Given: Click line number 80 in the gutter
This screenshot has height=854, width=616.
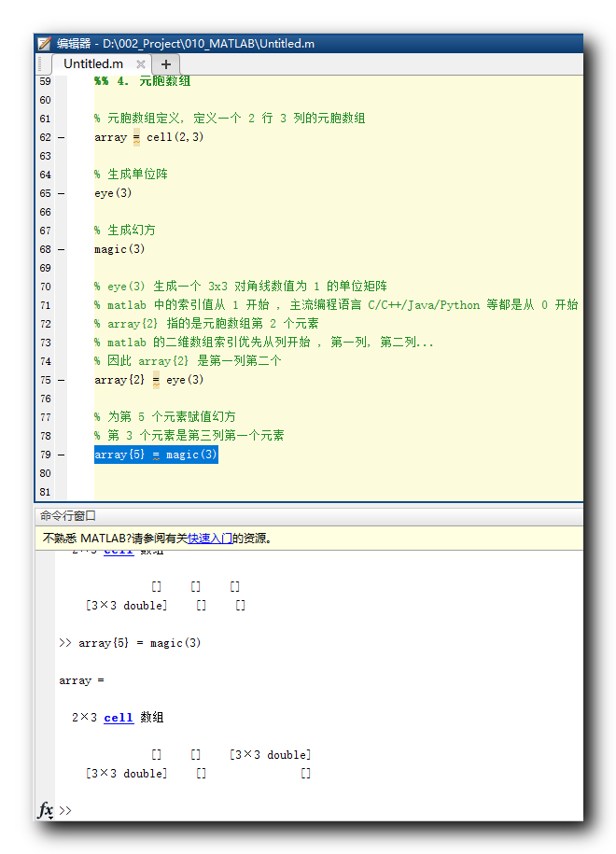Looking at the screenshot, I should 45,473.
